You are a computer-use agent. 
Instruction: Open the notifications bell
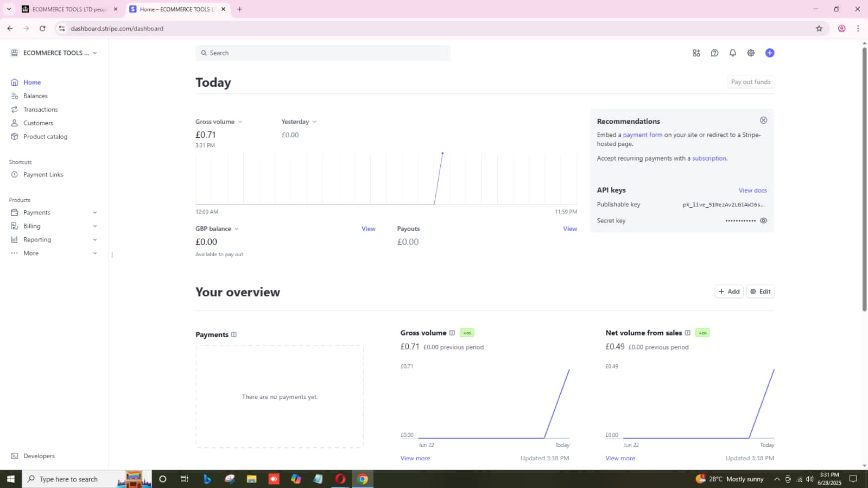[x=732, y=53]
